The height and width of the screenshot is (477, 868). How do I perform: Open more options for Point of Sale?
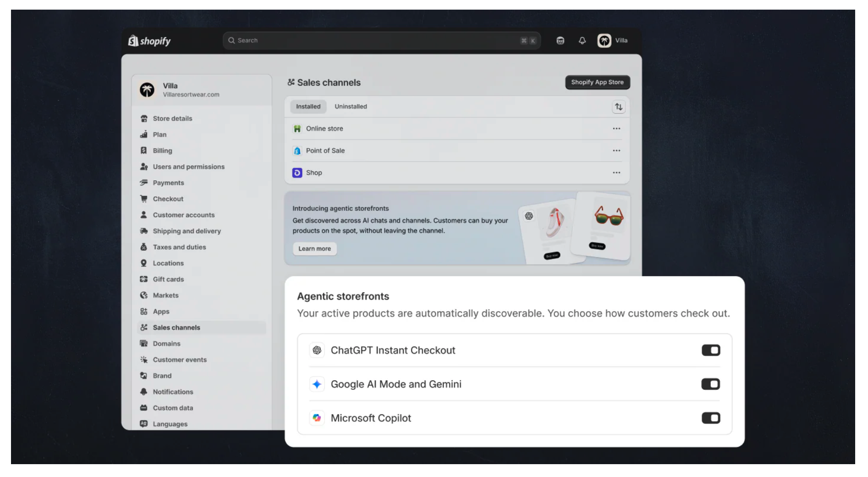point(616,151)
